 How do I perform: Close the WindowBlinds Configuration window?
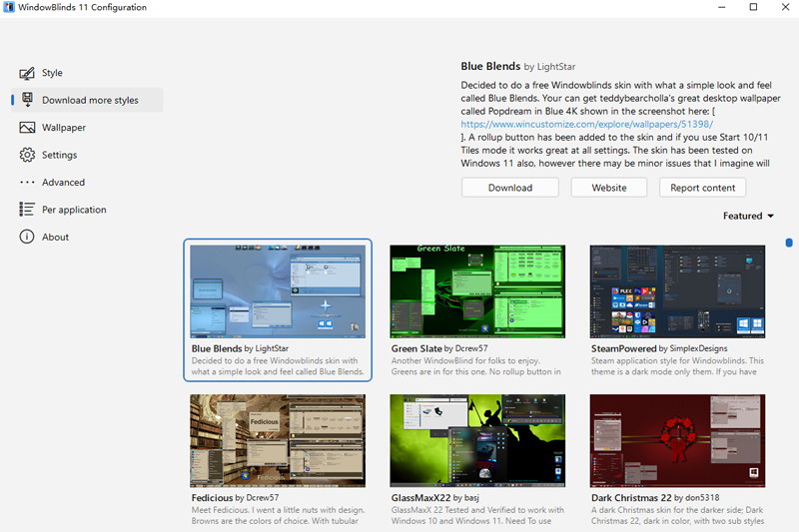[785, 7]
